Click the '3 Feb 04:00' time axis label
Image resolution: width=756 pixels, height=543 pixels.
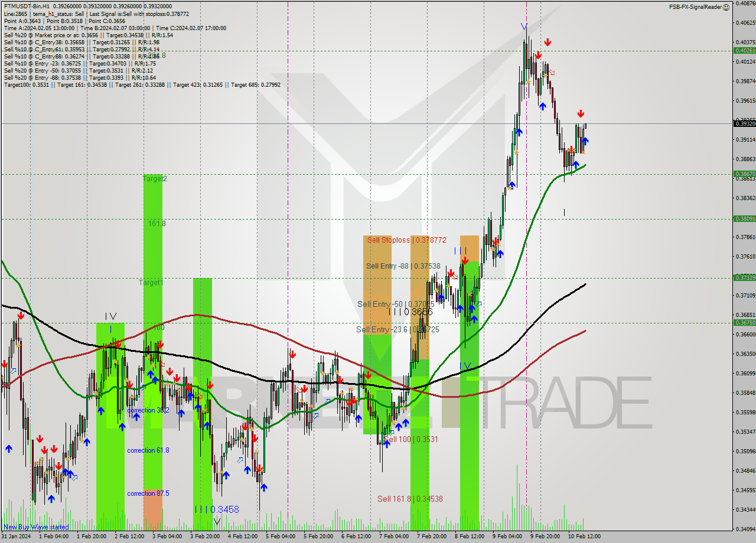click(167, 537)
